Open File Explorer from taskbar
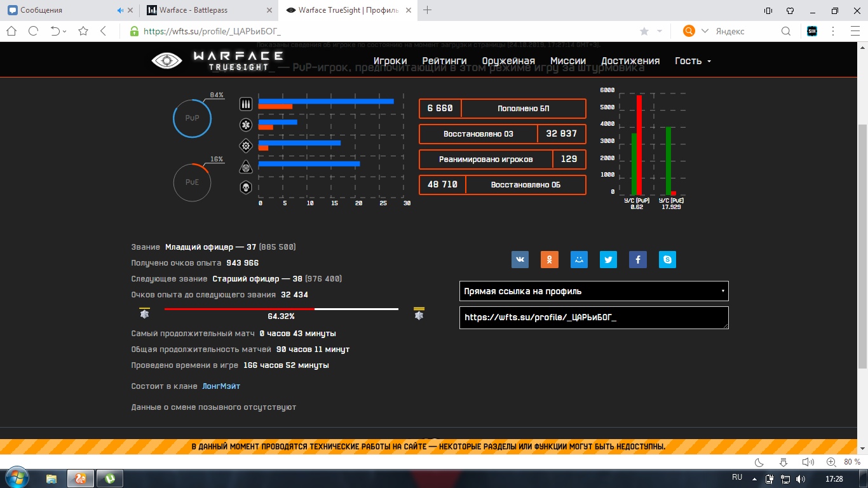The width and height of the screenshot is (868, 488). point(51,478)
